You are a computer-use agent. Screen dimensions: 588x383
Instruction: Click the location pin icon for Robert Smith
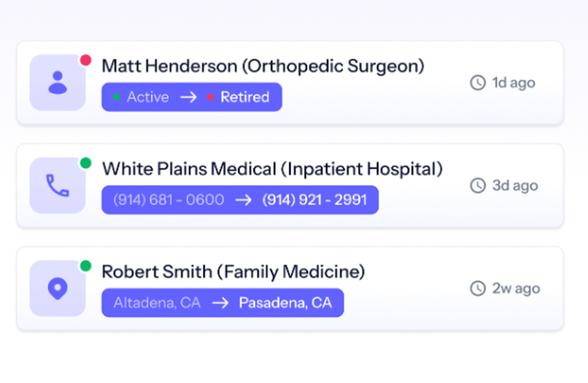click(57, 287)
